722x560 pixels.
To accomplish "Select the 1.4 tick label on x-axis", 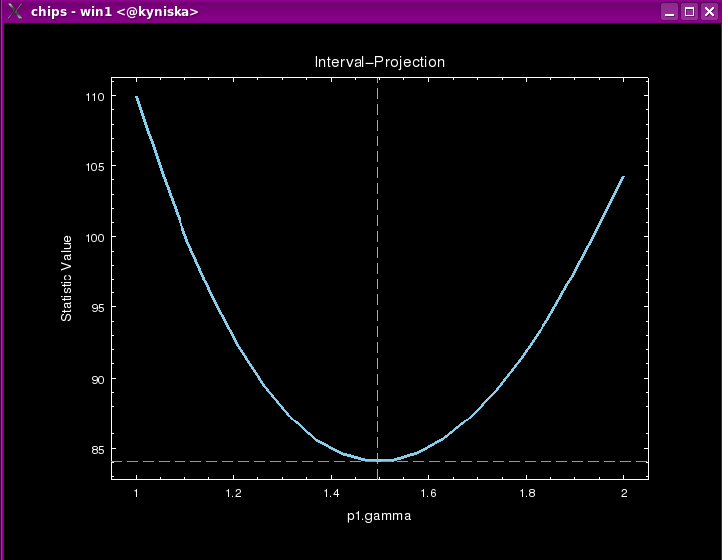I will click(331, 494).
